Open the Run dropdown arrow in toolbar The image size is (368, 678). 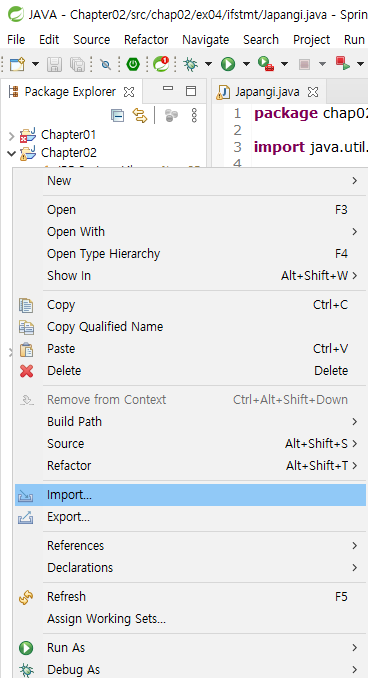pyautogui.click(x=246, y=64)
